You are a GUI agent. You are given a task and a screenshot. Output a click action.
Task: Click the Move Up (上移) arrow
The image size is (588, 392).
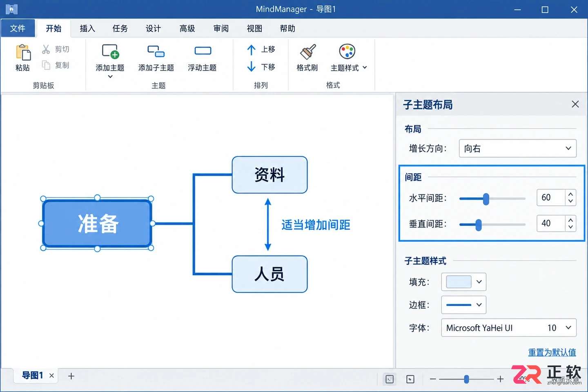(252, 50)
